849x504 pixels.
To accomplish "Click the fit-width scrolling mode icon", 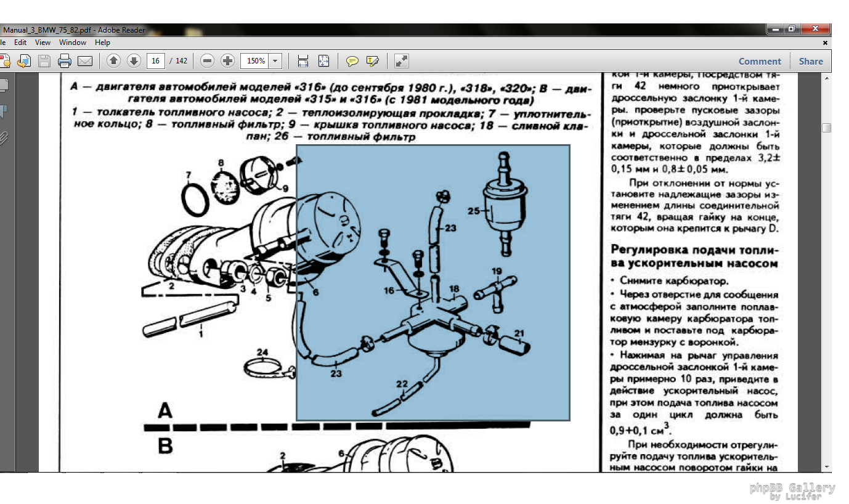I will (x=303, y=61).
